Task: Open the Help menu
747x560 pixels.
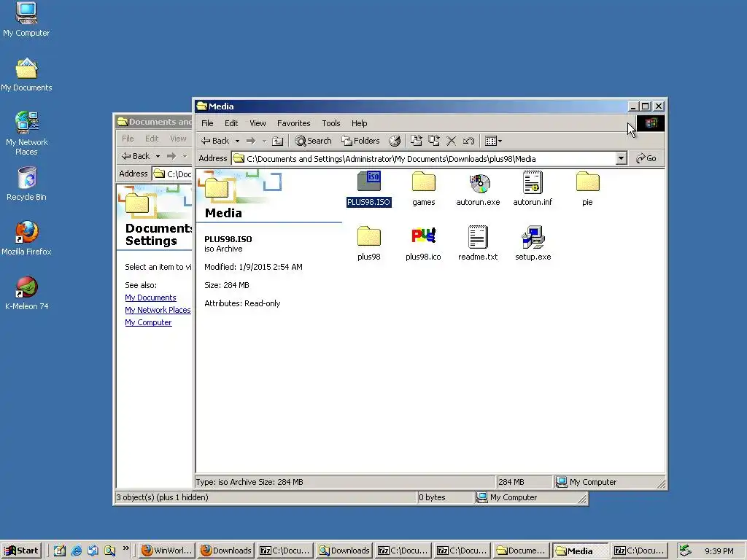Action: point(359,123)
